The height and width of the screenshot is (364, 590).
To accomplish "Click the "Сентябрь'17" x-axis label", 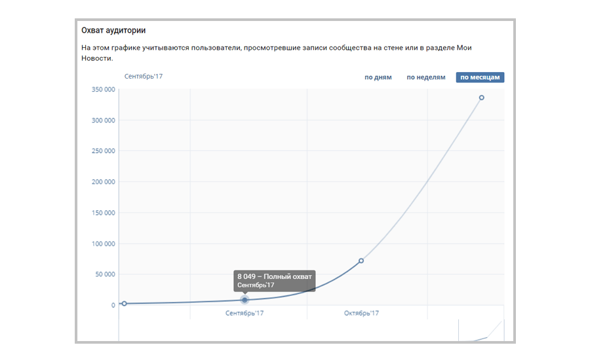I will click(244, 314).
